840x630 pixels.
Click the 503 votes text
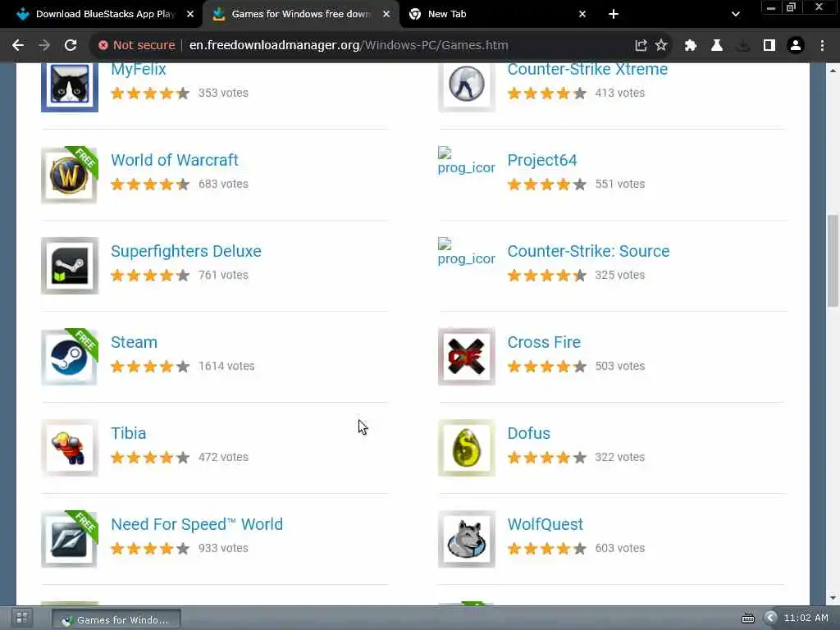tap(620, 367)
